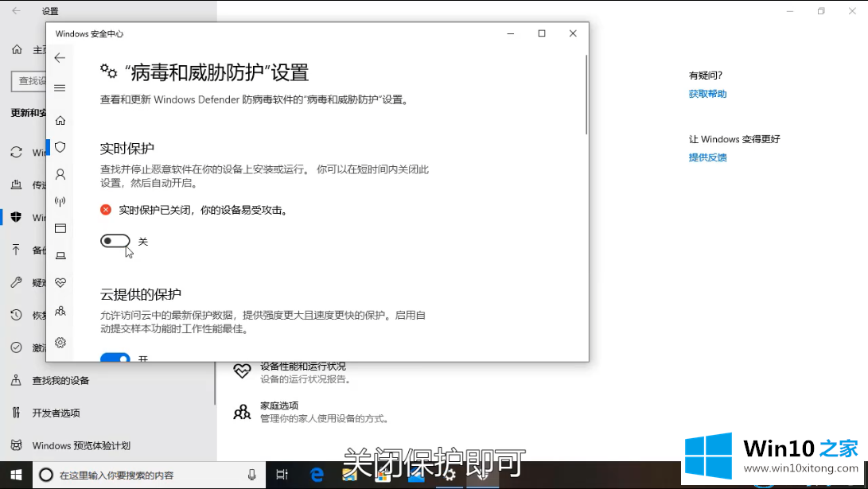
Task: Open the Settings gear in Security sidebar
Action: 60,343
